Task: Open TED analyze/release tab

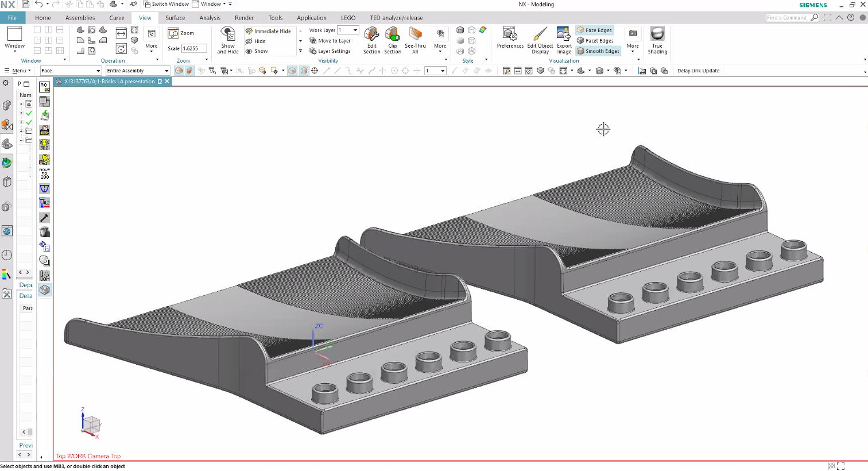Action: [396, 18]
